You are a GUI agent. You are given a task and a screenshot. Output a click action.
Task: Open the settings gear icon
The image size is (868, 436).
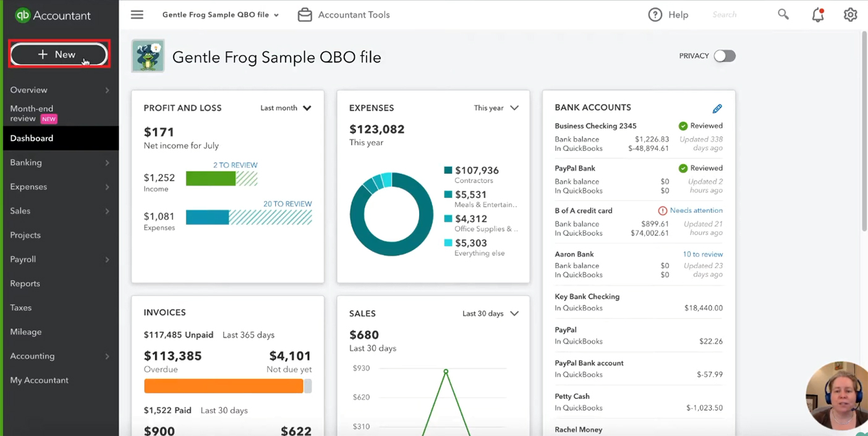pyautogui.click(x=851, y=15)
